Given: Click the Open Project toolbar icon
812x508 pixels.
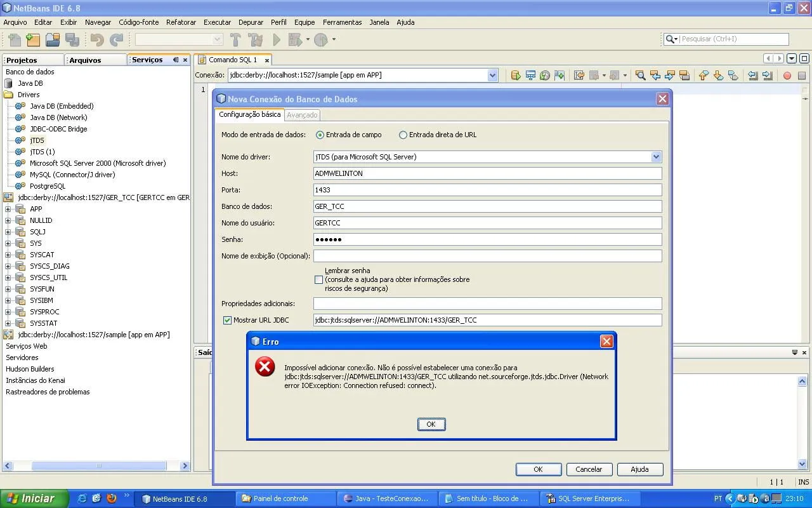Looking at the screenshot, I should click(53, 40).
